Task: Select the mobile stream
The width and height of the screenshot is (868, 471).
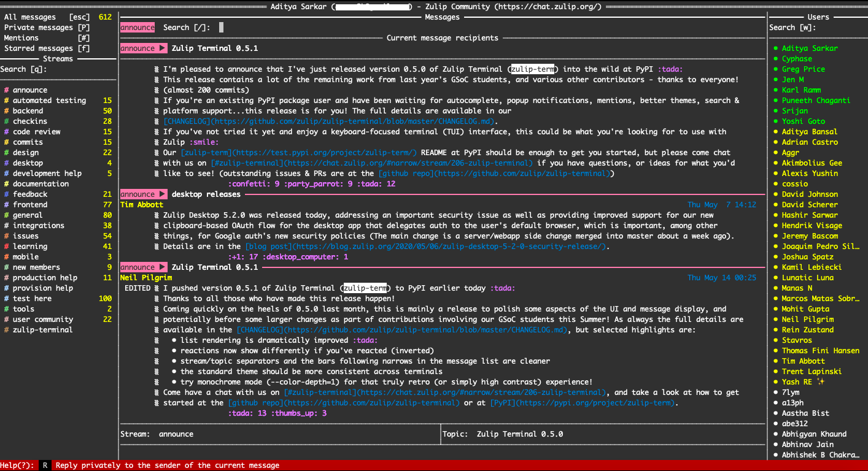Action: 58,257
